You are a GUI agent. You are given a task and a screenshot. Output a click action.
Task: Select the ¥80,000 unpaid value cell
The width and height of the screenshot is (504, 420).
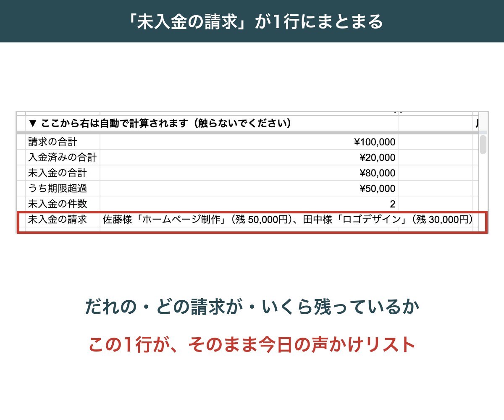coord(249,173)
